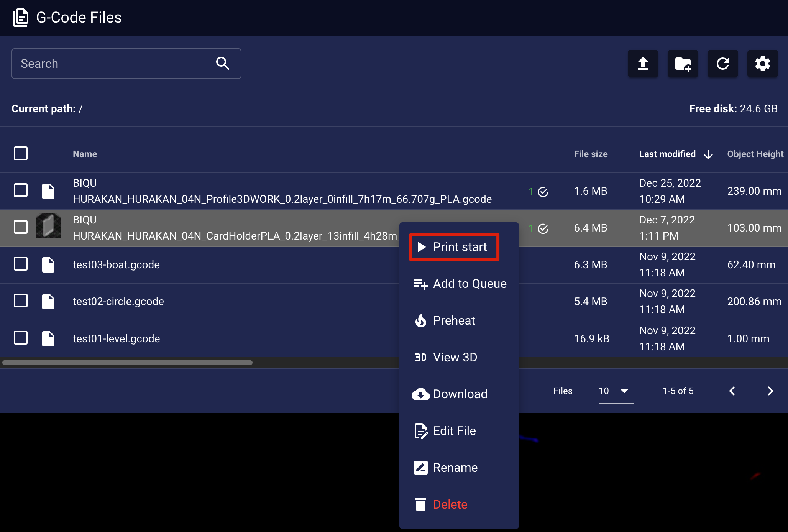Click the horizontal scrollbar under the file table

tap(127, 363)
